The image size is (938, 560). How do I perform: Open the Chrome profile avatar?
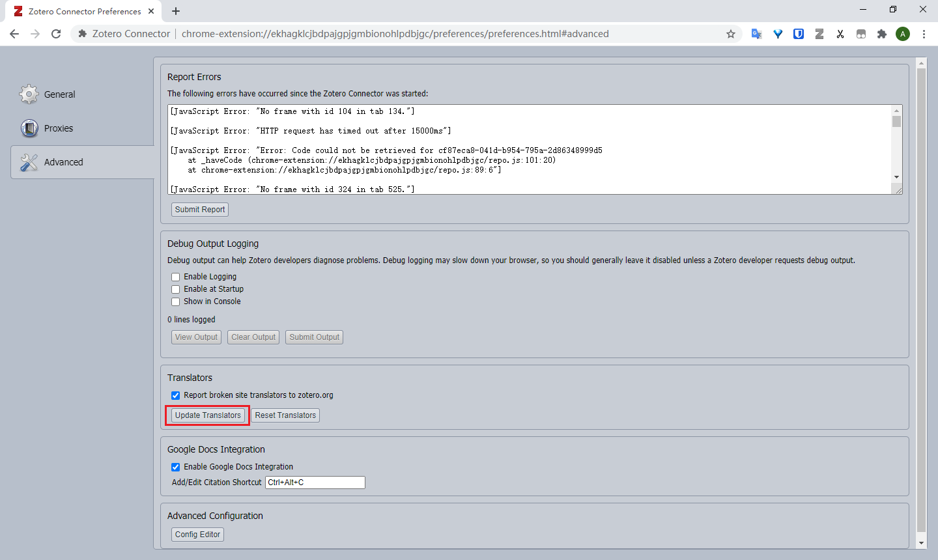click(903, 34)
